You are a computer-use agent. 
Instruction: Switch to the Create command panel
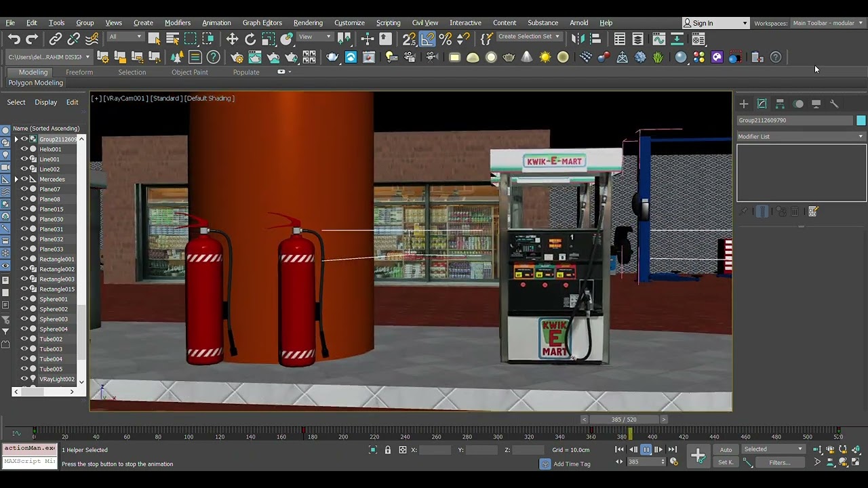(744, 104)
